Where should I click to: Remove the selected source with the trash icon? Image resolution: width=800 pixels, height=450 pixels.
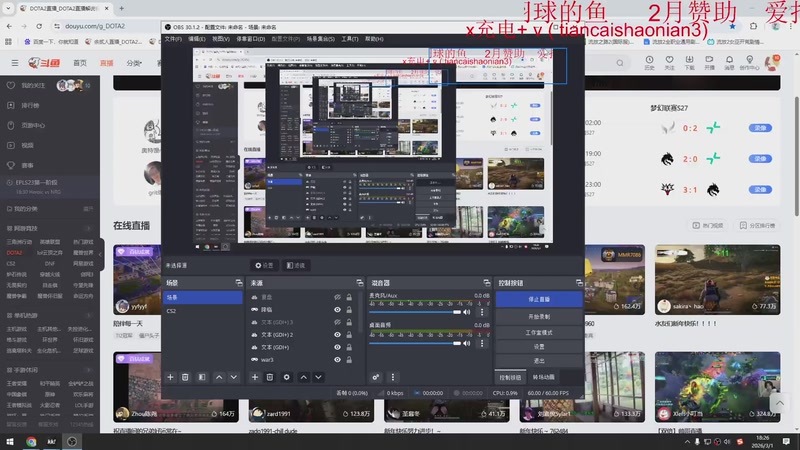click(x=270, y=377)
